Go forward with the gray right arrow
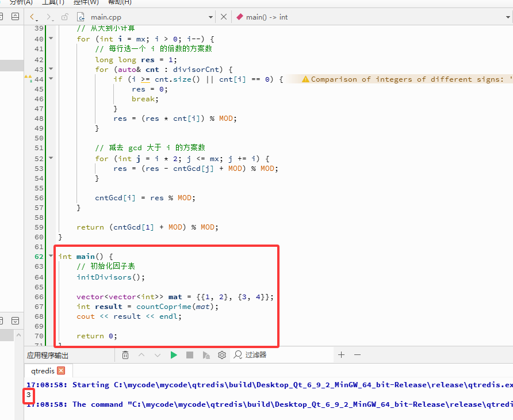The height and width of the screenshot is (420, 513). point(49,17)
